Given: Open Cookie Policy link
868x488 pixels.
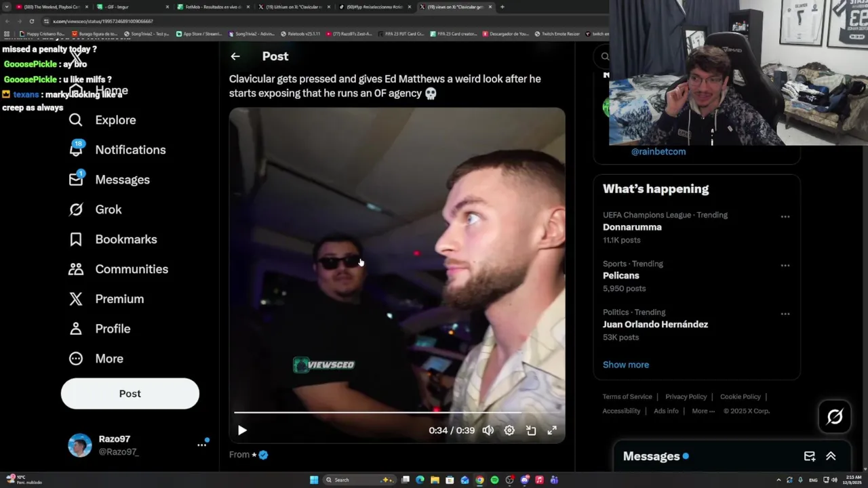Looking at the screenshot, I should 741,396.
